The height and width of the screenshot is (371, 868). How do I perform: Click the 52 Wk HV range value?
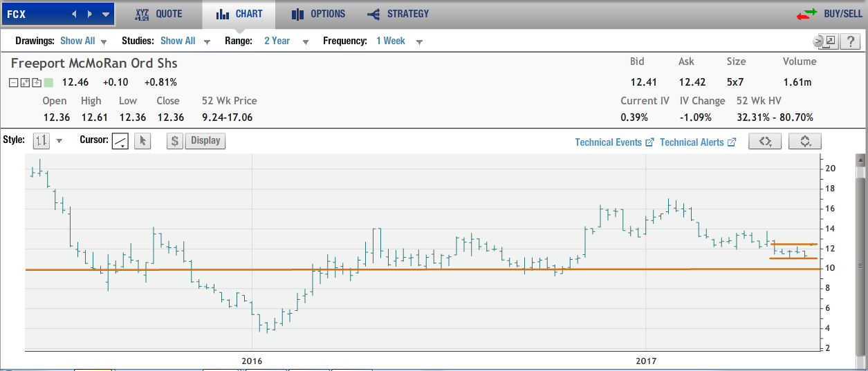[x=775, y=117]
